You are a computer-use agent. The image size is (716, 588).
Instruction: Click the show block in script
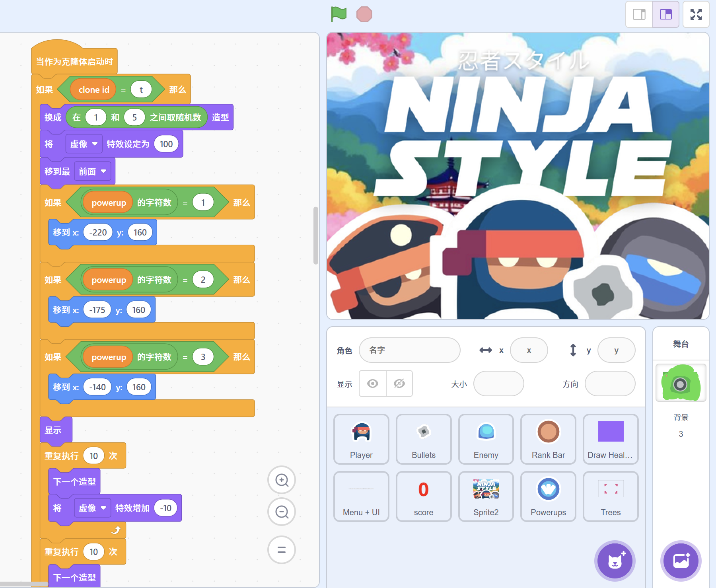click(x=56, y=430)
